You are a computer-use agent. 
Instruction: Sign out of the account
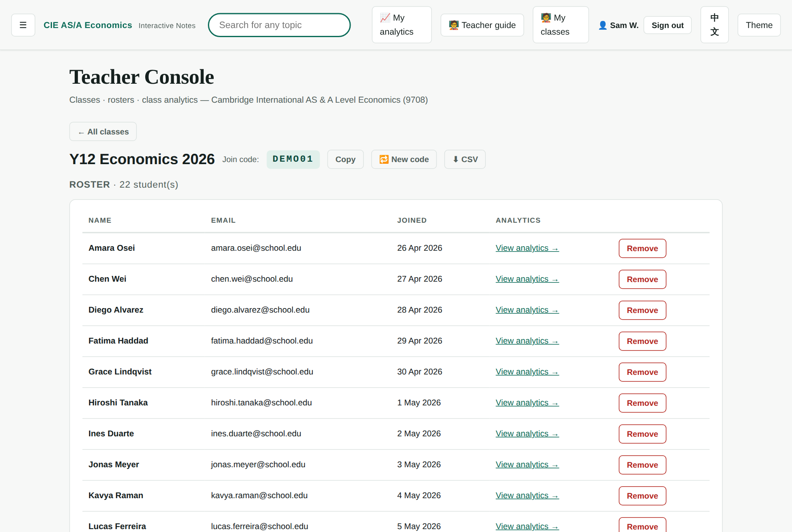[x=667, y=25]
